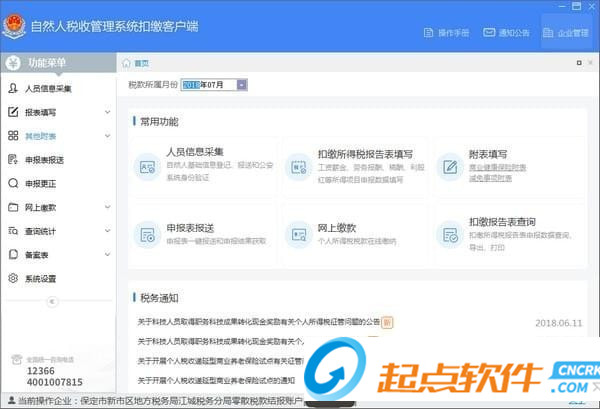Viewport: 600px width, 409px height.
Task: Click the 通知公告 envelope icon in header
Action: [x=489, y=33]
